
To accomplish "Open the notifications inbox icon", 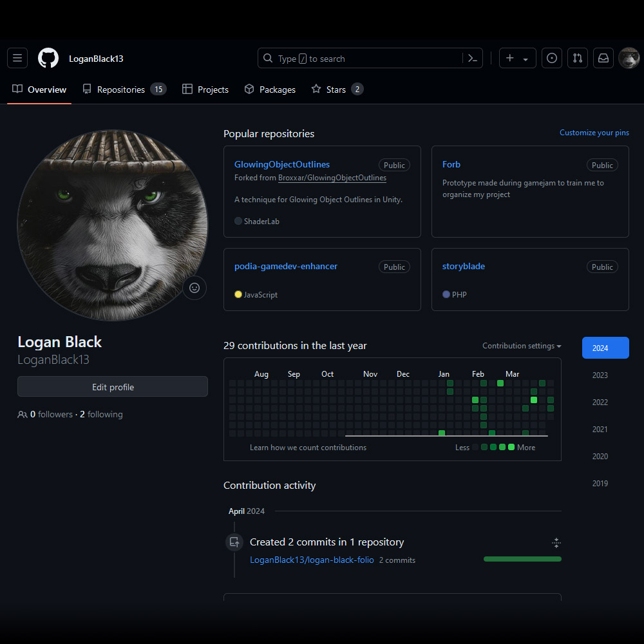I will tap(603, 59).
